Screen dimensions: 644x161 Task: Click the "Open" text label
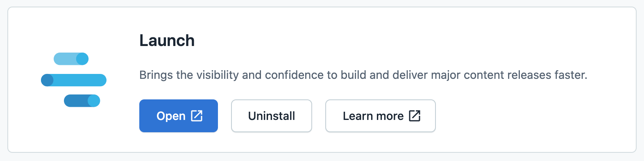tap(171, 116)
